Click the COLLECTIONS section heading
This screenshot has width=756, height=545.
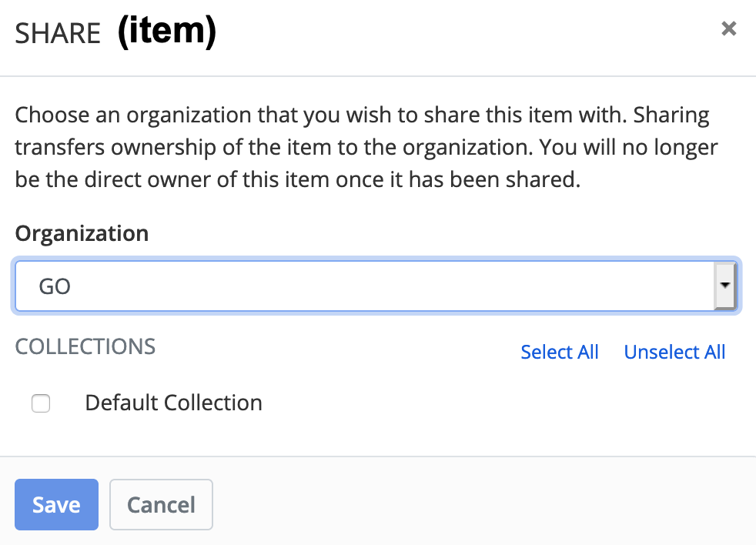[85, 346]
